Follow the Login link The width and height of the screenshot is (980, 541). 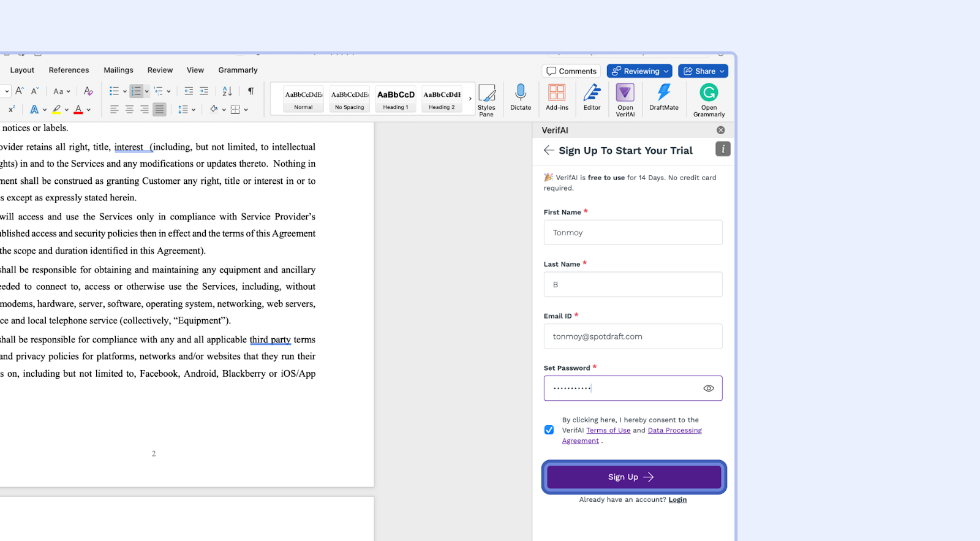pyautogui.click(x=677, y=500)
